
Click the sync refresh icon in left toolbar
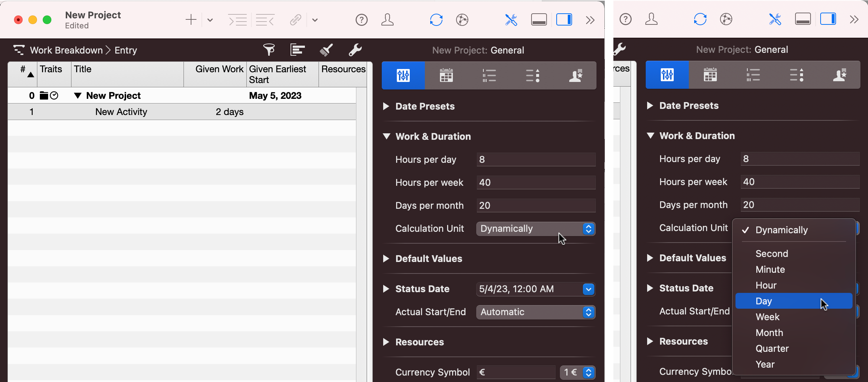[x=436, y=20]
